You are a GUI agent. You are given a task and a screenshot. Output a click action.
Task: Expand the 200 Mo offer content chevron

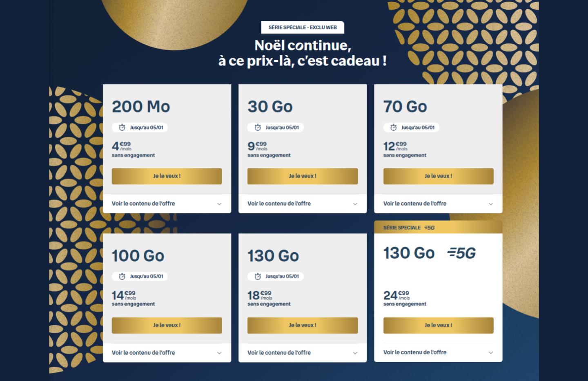click(219, 204)
